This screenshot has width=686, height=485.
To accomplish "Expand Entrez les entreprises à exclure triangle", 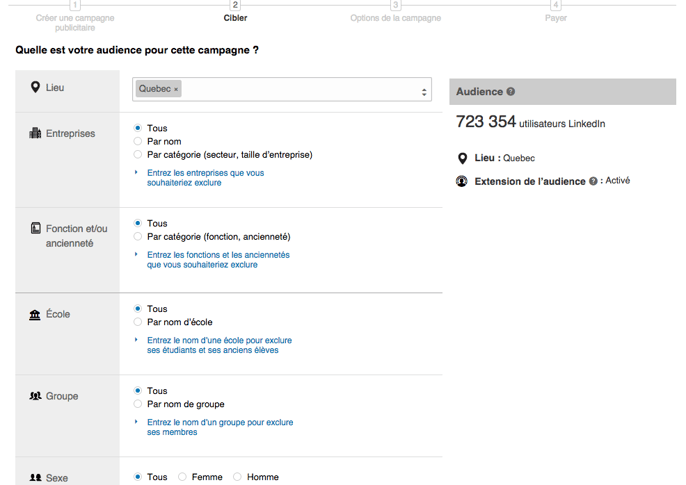I will pyautogui.click(x=136, y=172).
